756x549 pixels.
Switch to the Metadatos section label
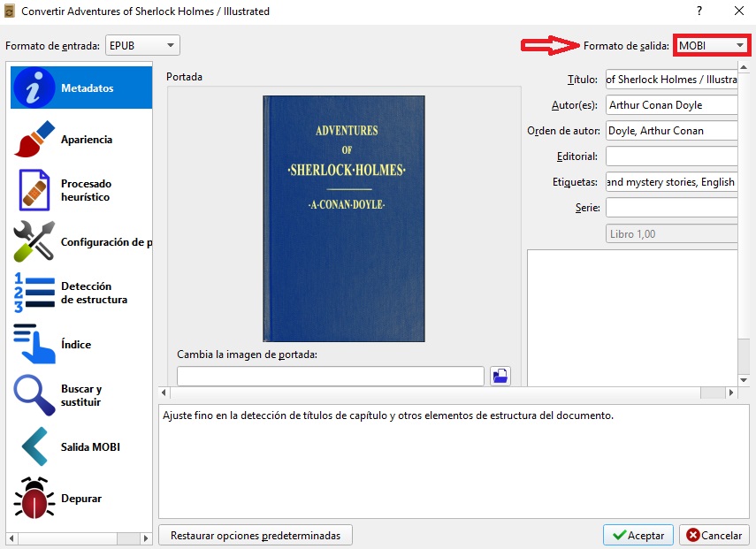[x=88, y=88]
